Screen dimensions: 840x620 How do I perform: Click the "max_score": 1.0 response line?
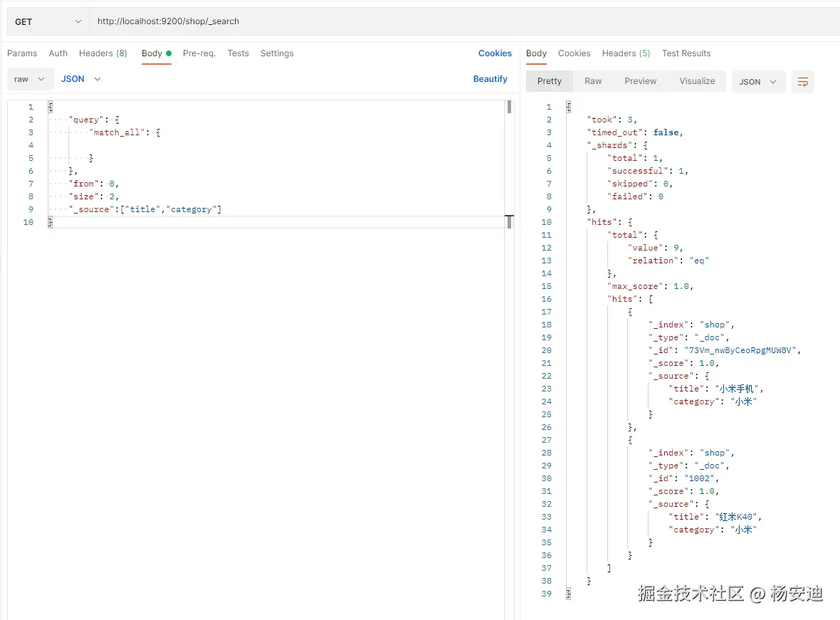(x=651, y=286)
